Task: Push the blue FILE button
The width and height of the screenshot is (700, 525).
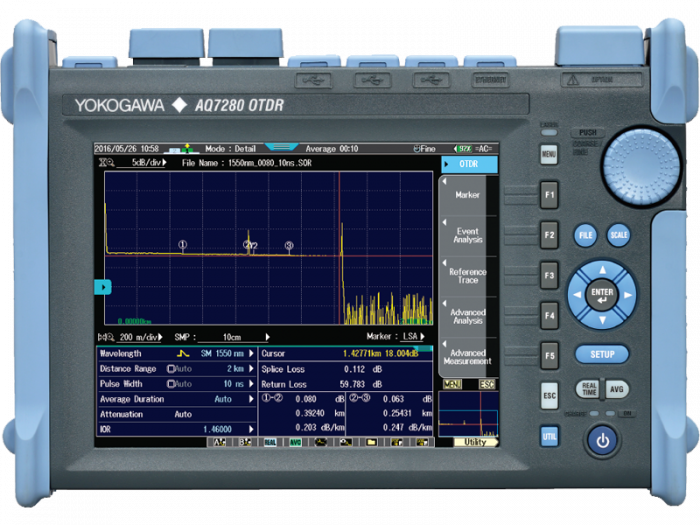Action: (586, 235)
